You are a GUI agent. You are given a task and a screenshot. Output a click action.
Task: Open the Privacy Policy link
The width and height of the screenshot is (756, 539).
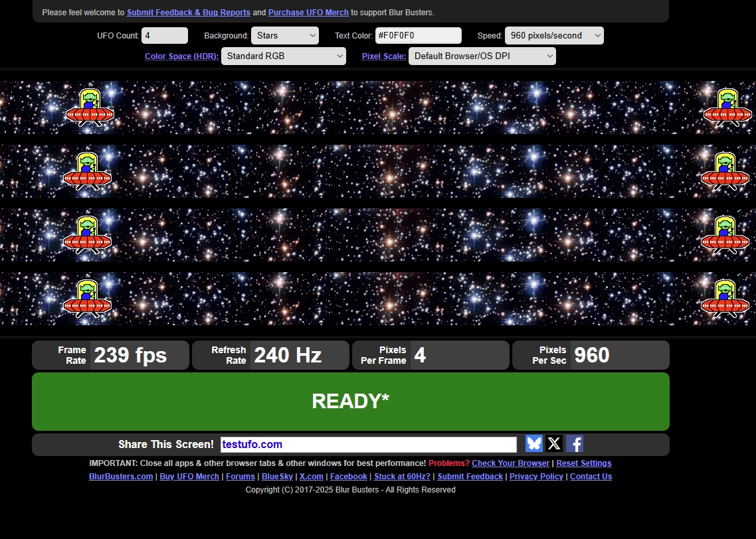pos(536,477)
